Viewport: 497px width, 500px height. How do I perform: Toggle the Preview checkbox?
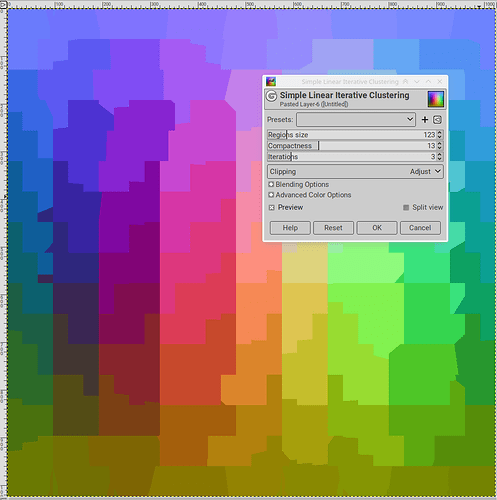pyautogui.click(x=272, y=207)
